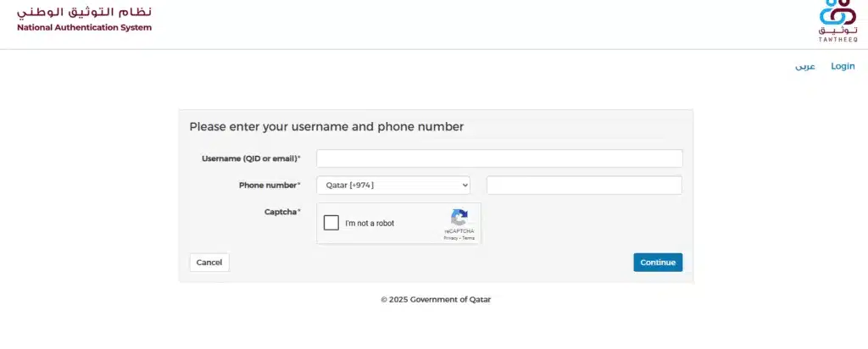
Task: Open the Qatar [+974] country code dropdown
Action: point(393,185)
